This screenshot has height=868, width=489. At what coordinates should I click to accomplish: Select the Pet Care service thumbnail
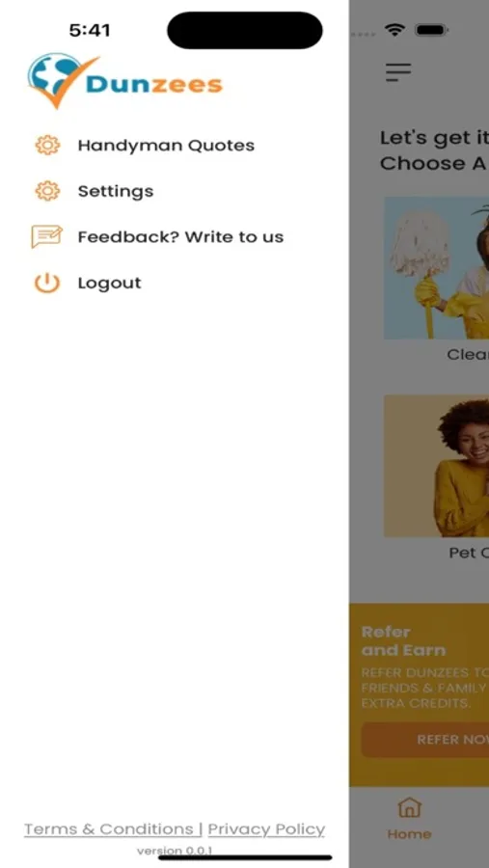click(x=436, y=466)
